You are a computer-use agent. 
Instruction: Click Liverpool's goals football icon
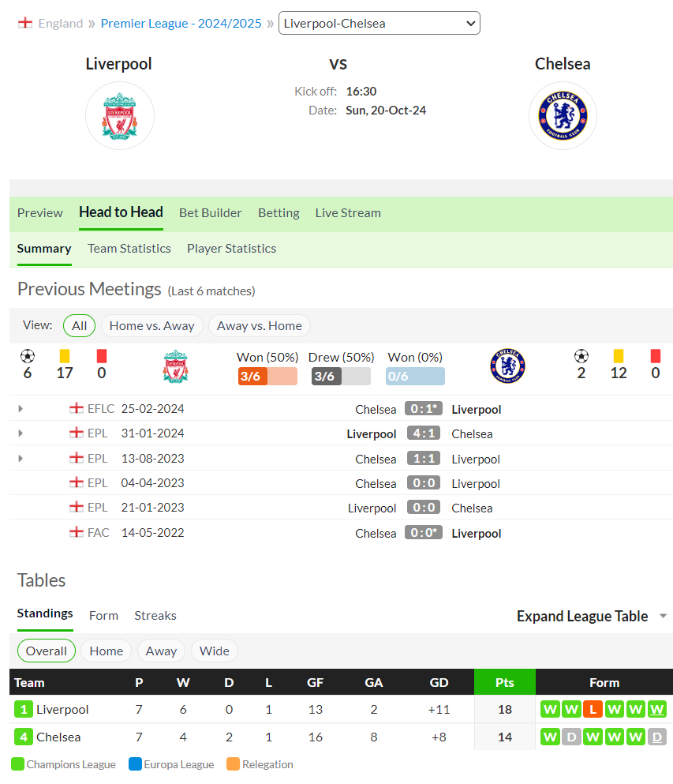click(x=28, y=356)
